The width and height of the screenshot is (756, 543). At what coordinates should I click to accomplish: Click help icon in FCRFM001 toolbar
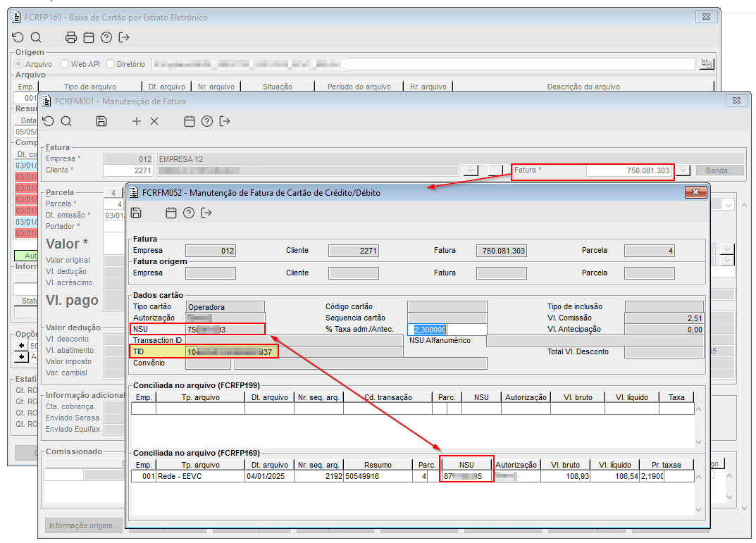(x=207, y=121)
